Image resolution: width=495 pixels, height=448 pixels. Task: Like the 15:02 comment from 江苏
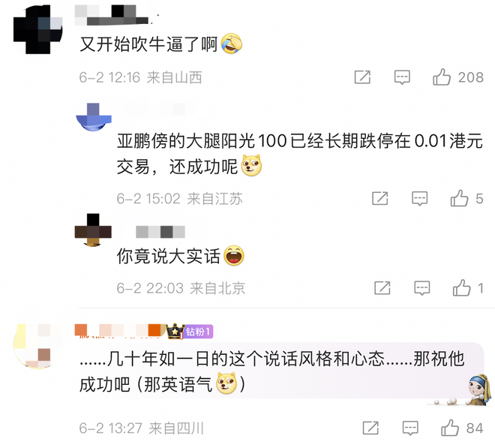[x=459, y=198]
